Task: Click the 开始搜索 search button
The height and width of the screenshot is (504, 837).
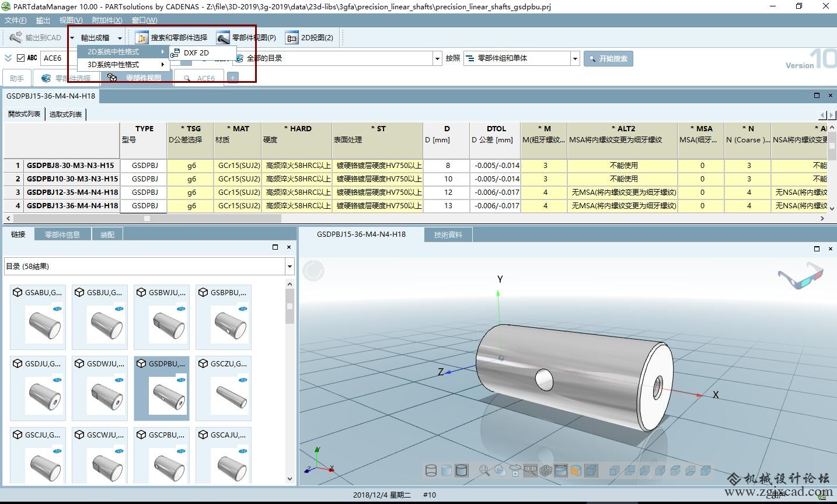Action: (608, 59)
